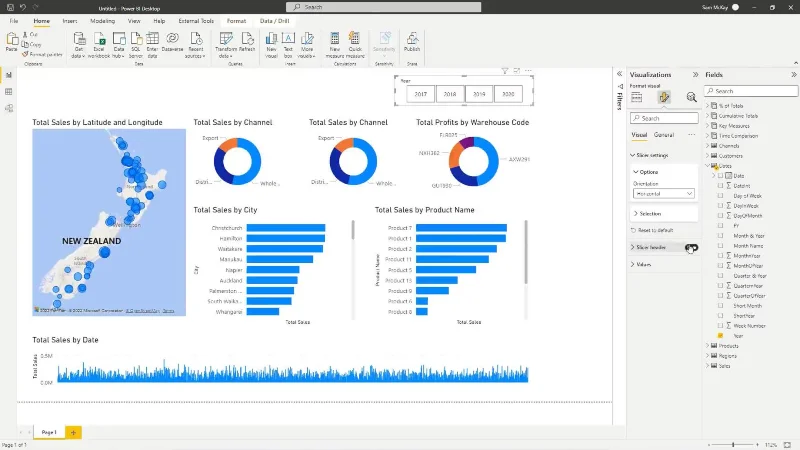Viewport: 800px width, 450px height.
Task: Click the filter icon above the Year slicer
Action: tap(505, 71)
